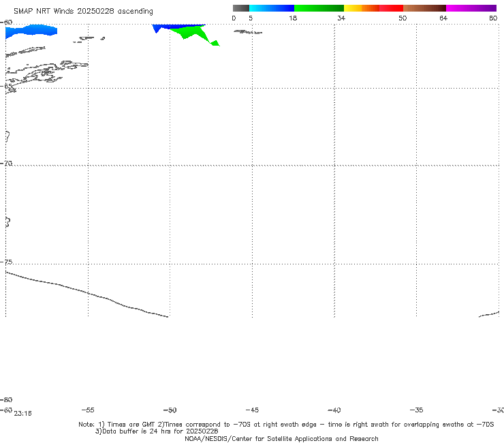
Task: Select the magenta-purple segment of the color bar
Action: (471, 8)
